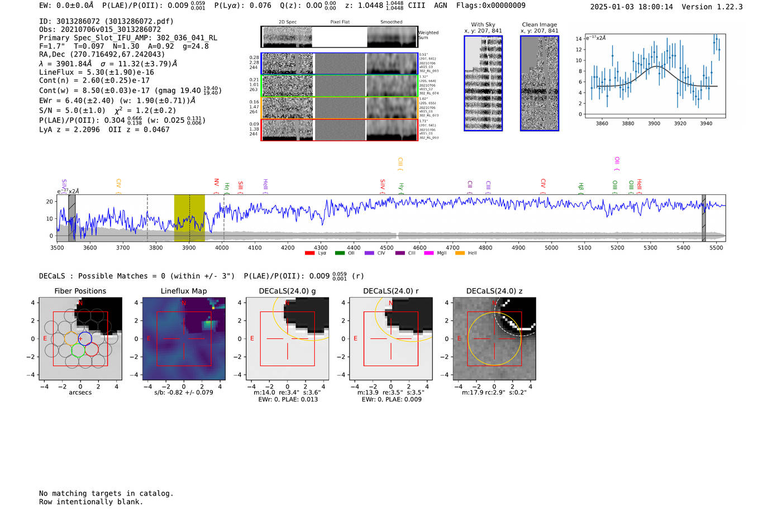The width and height of the screenshot is (782, 532).
Task: Click the 'EWr: 0, PLAE: 0.009' caption
Action: pos(392,399)
